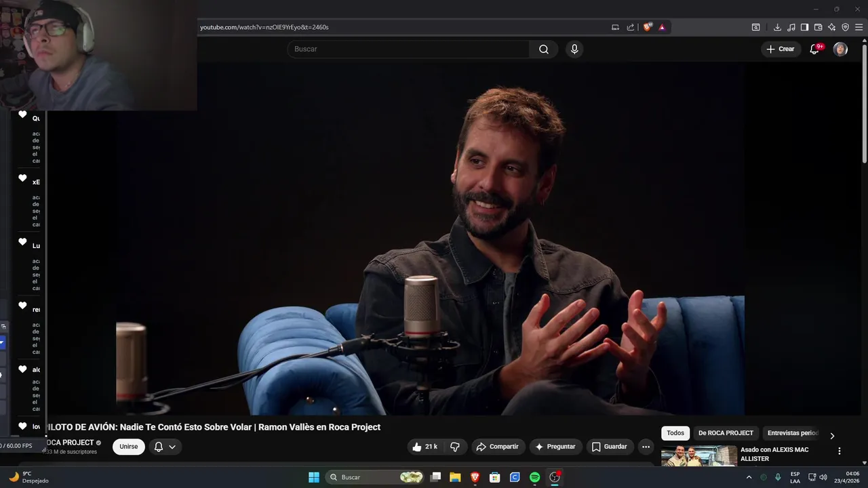Open Task View on the taskbar
Image resolution: width=868 pixels, height=488 pixels.
point(436,477)
